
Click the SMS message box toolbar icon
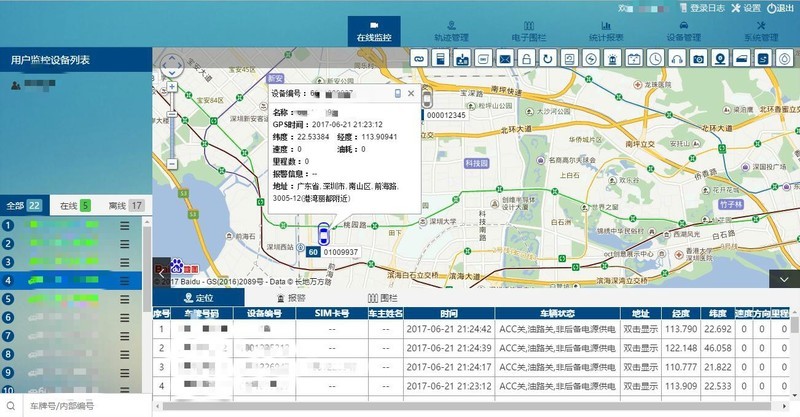point(484,59)
